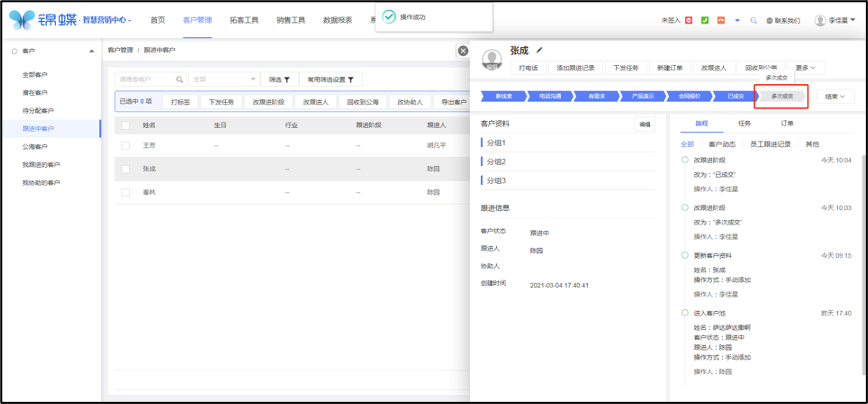Screen dimensions: 868x404
Task: Open 销售工具 navigation tab
Action: coord(291,20)
